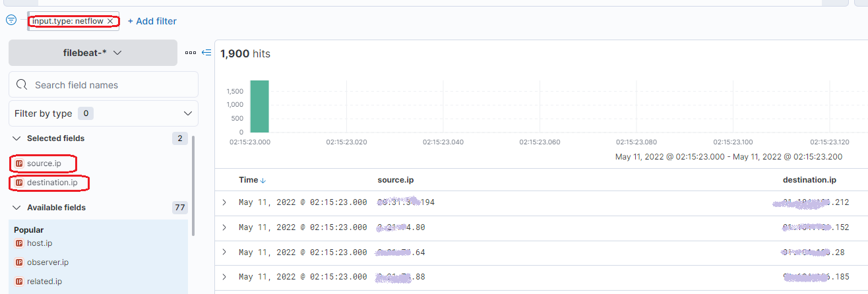Image resolution: width=868 pixels, height=294 pixels.
Task: Click the Popular section heading
Action: pos(29,230)
